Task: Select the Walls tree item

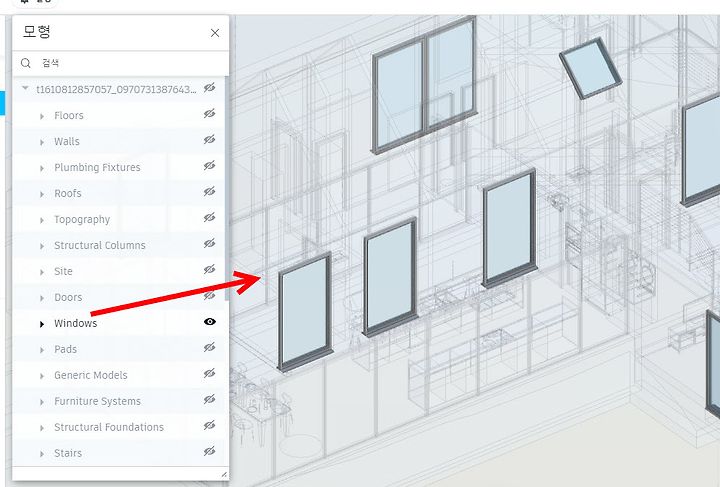Action: tap(67, 141)
